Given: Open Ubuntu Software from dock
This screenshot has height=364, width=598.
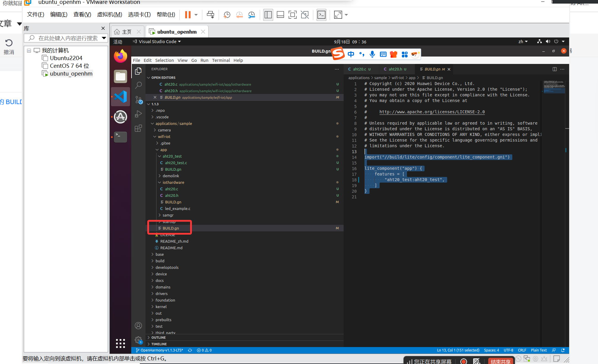Looking at the screenshot, I should (x=120, y=117).
